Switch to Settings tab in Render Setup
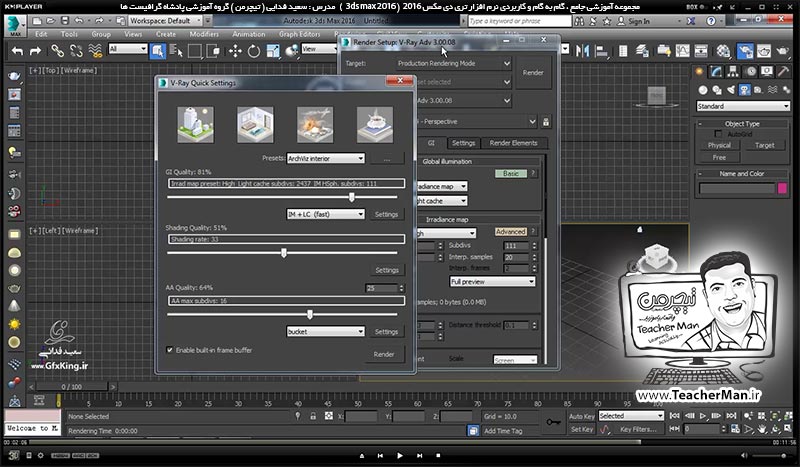The height and width of the screenshot is (467, 800). click(x=463, y=143)
